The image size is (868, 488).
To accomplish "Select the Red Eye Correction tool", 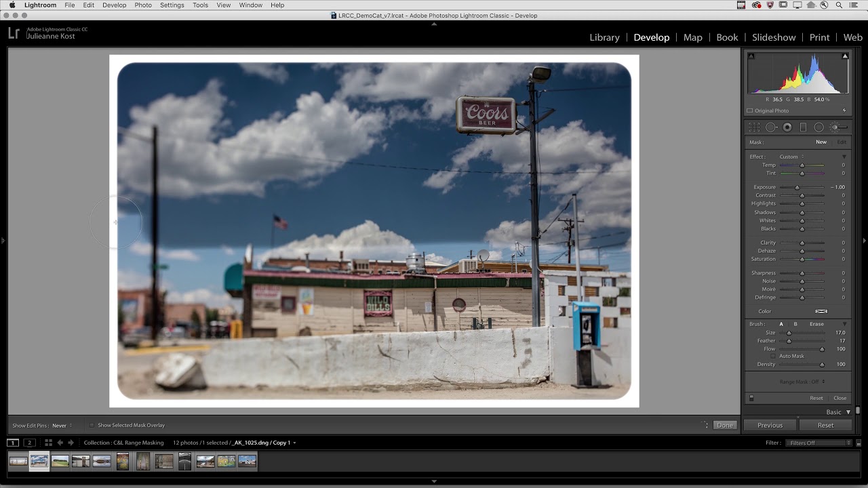I will (x=787, y=127).
